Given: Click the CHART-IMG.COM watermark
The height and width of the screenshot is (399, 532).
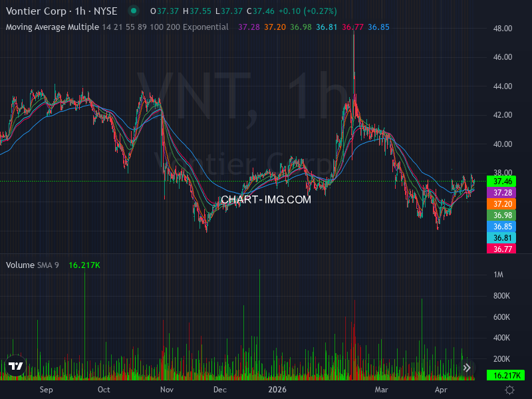Looking at the screenshot, I should 267,200.
